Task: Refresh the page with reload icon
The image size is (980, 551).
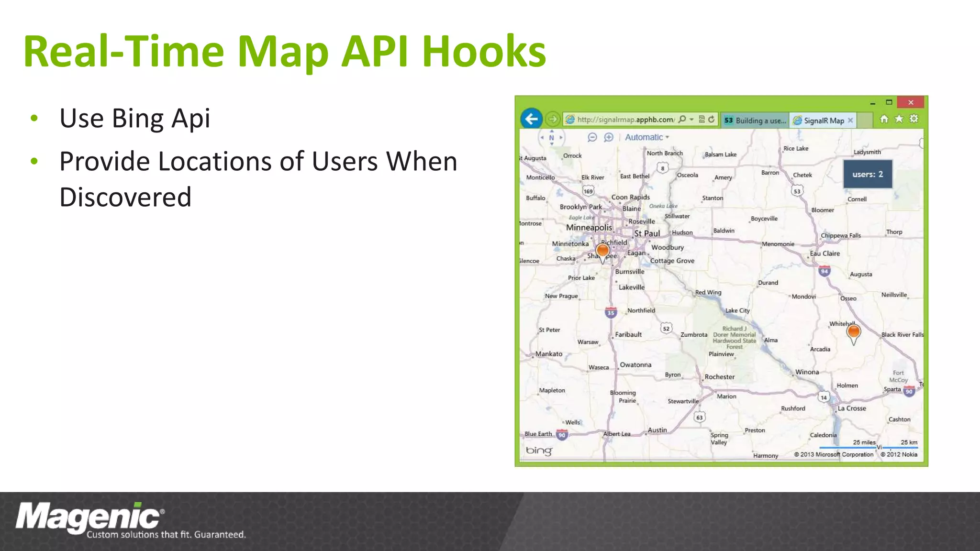Action: tap(712, 119)
